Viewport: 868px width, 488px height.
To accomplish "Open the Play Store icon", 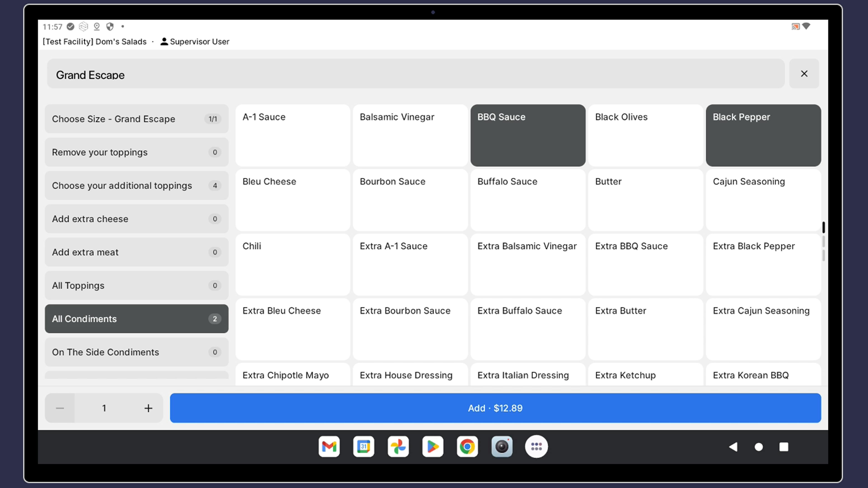I will click(433, 447).
